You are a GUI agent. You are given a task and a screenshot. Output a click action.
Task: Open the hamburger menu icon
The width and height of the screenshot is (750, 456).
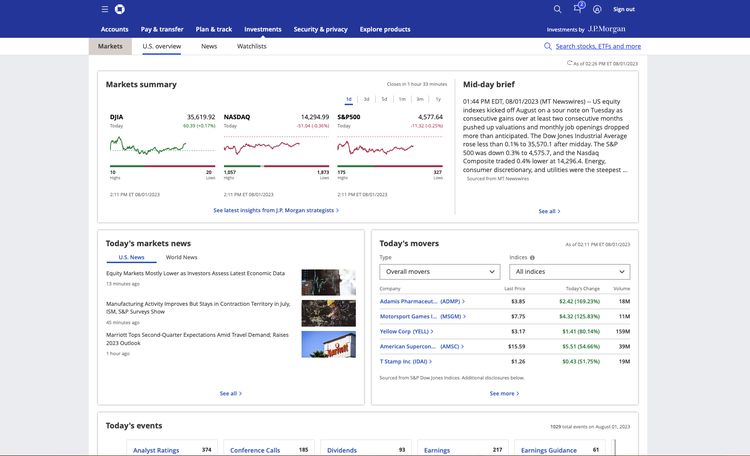pyautogui.click(x=105, y=9)
